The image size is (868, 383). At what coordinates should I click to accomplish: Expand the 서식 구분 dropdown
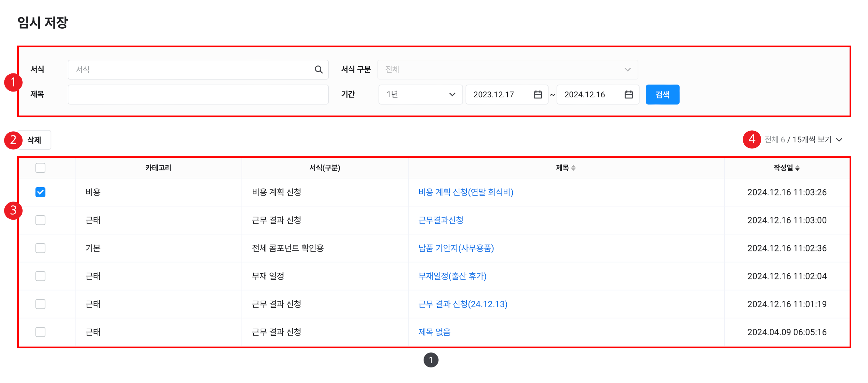(507, 69)
